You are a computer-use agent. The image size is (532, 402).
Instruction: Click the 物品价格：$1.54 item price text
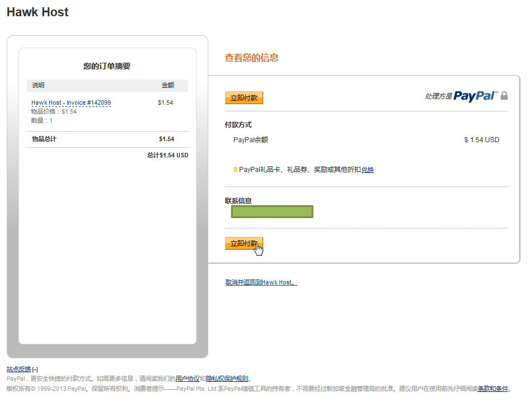[54, 111]
